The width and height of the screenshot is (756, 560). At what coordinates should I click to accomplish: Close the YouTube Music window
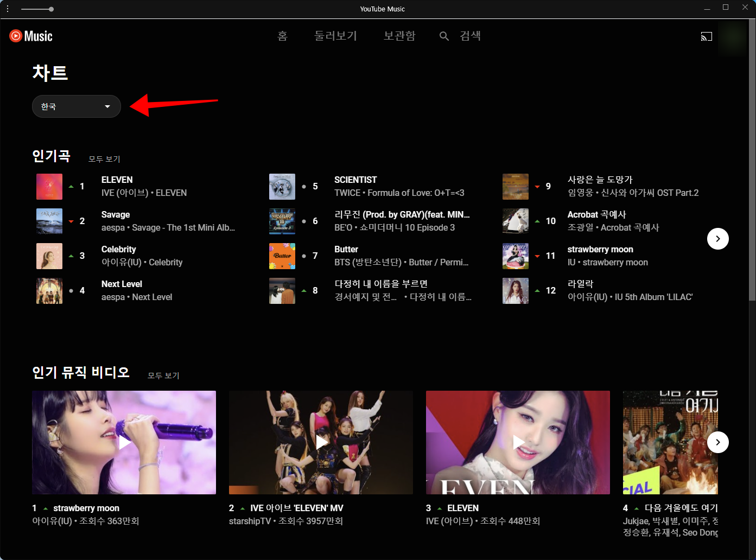745,8
